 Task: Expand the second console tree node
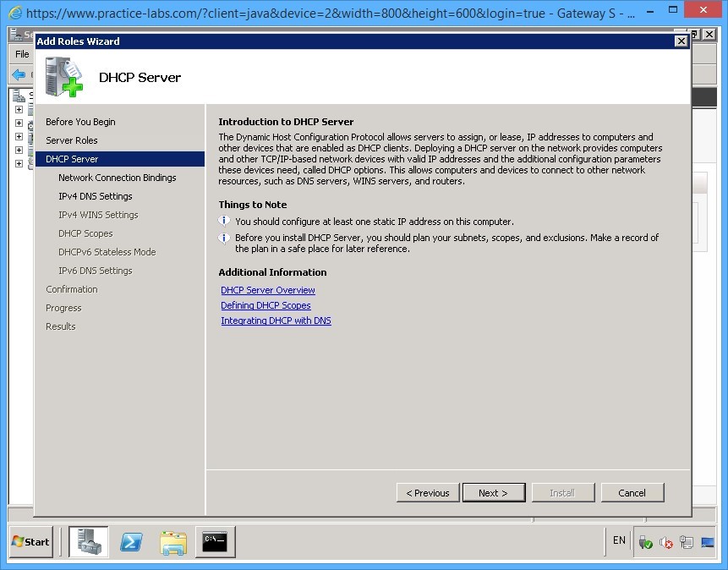19,124
